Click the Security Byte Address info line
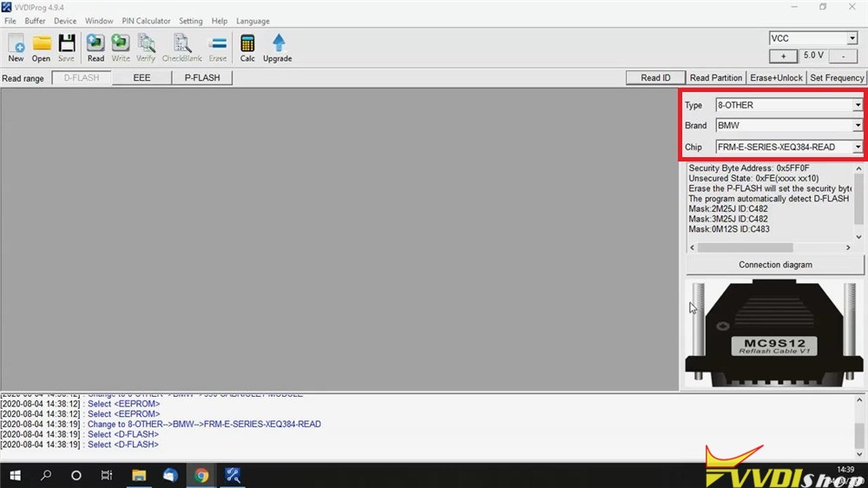868x488 pixels. [748, 168]
